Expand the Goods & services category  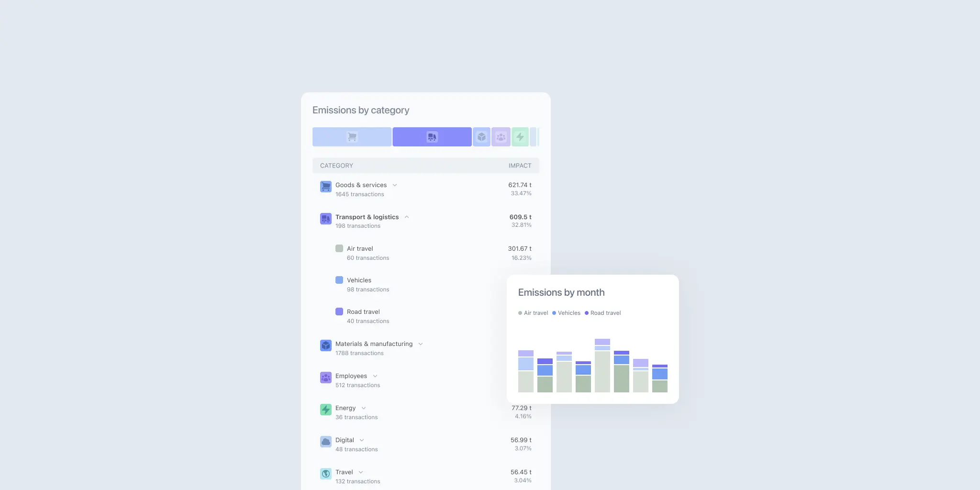click(x=395, y=185)
